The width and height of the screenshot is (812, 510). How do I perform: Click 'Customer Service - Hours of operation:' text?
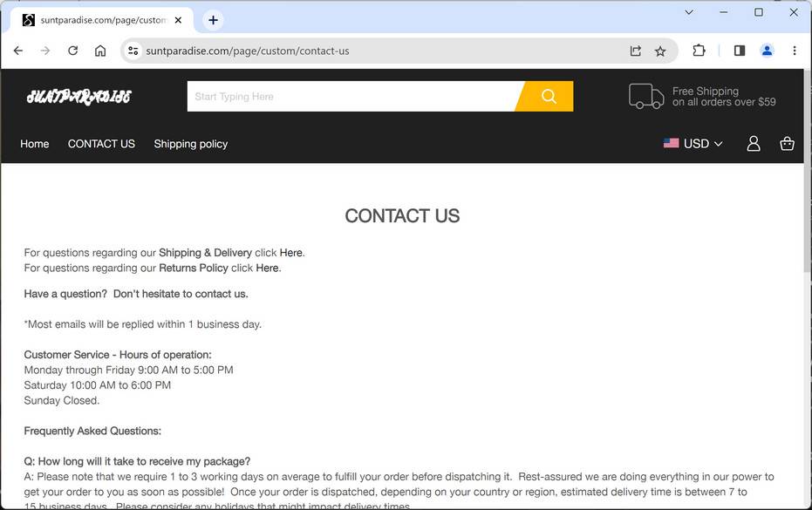coord(118,355)
